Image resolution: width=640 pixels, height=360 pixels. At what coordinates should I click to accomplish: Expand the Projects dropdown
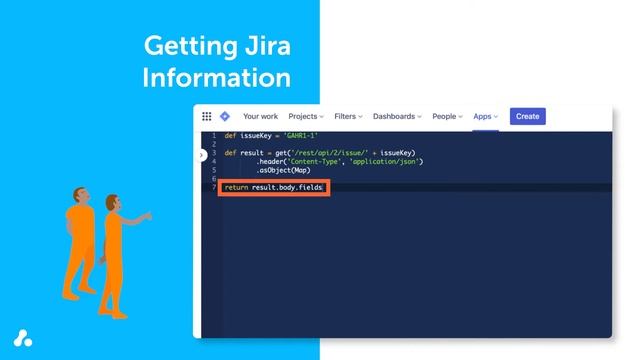coord(306,116)
